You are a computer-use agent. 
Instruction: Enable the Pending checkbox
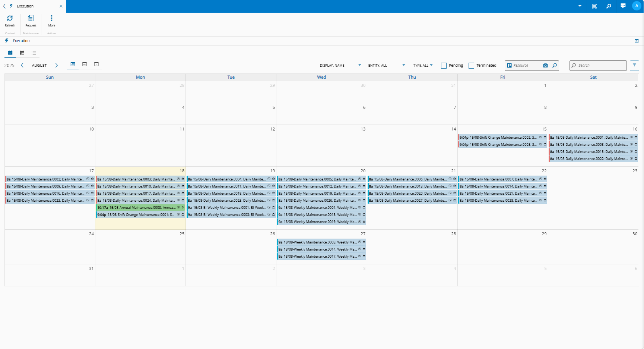(444, 66)
